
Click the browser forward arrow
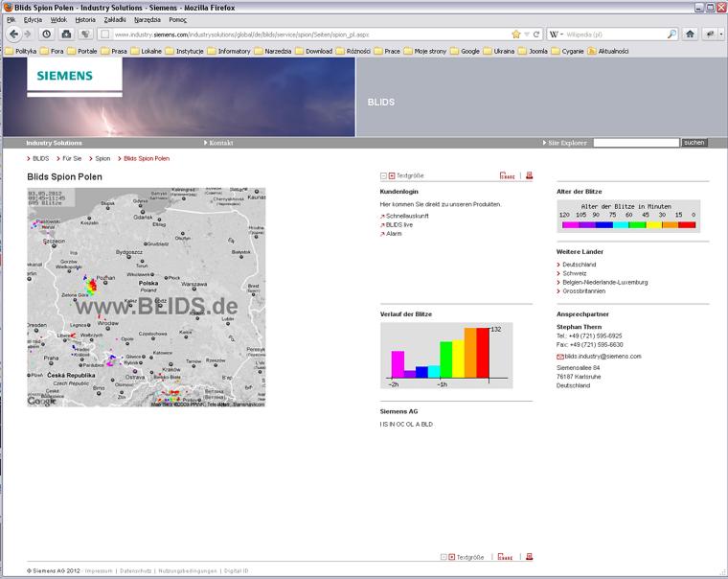tap(28, 34)
